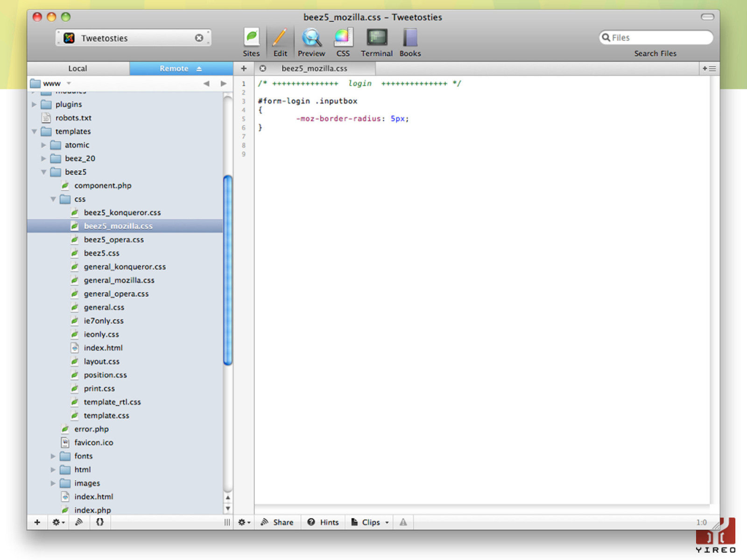Collapse the beez5 folder
Screen dimensions: 747x560
click(43, 172)
